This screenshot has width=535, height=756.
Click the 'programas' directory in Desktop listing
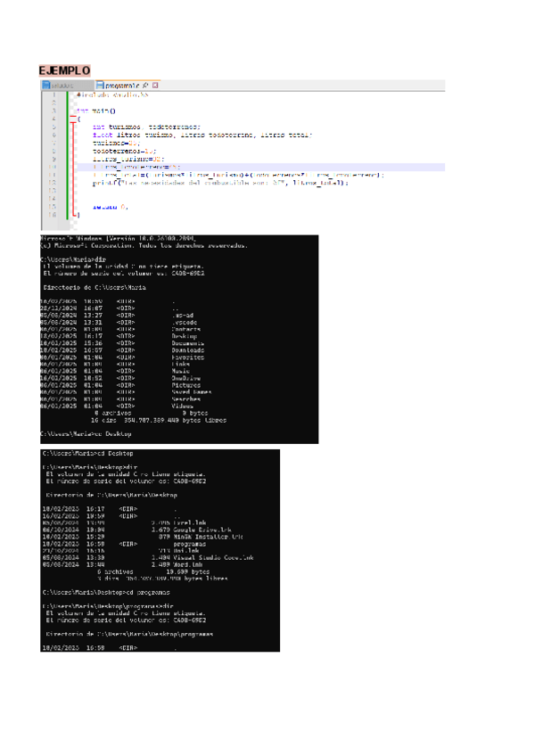click(190, 544)
